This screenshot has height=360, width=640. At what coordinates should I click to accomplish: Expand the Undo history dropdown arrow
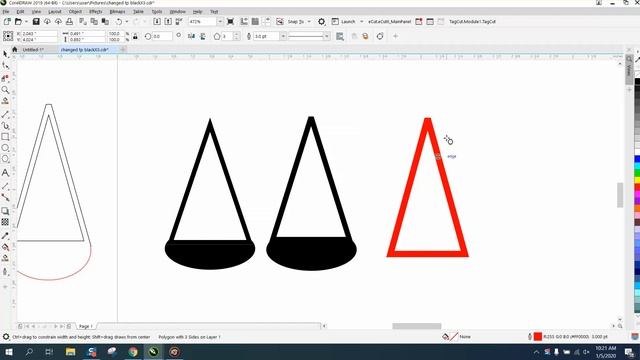click(x=127, y=22)
